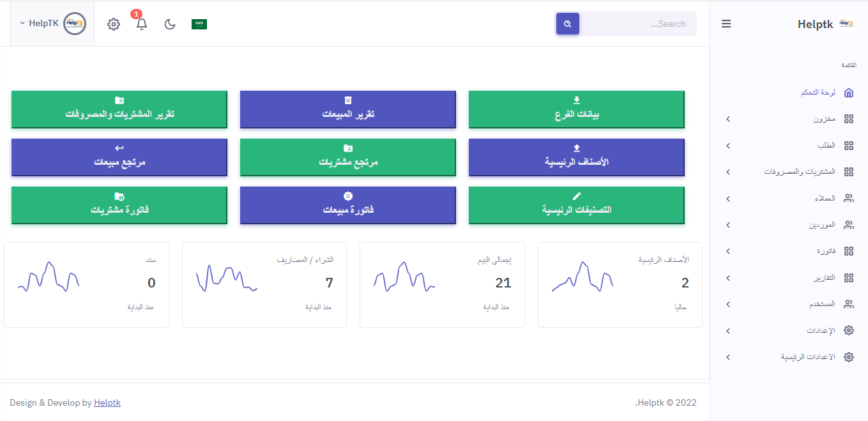
Task: Click the notification bell icon
Action: [x=142, y=24]
